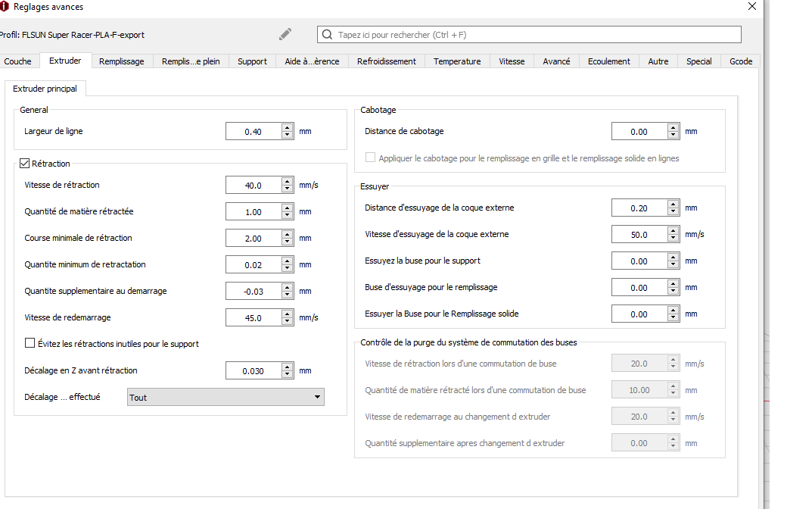Open the Refroidissement tab

tap(386, 61)
